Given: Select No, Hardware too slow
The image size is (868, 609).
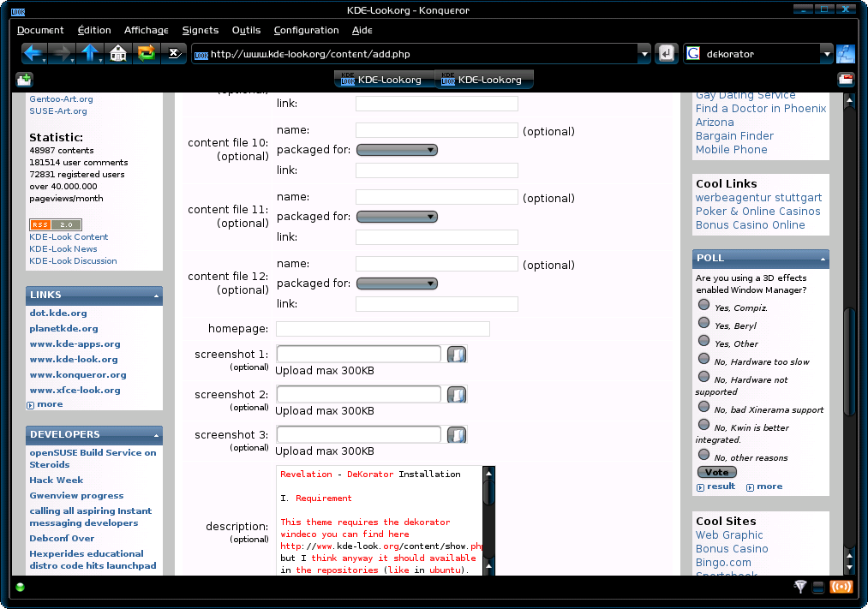Looking at the screenshot, I should point(703,358).
